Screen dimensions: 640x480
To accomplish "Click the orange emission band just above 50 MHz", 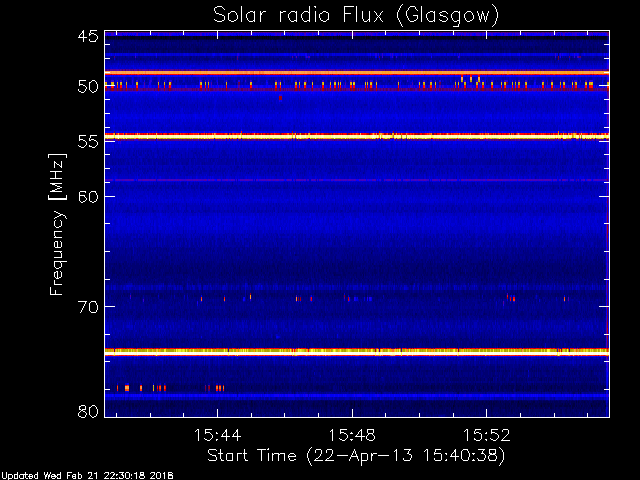I will pyautogui.click(x=357, y=73).
